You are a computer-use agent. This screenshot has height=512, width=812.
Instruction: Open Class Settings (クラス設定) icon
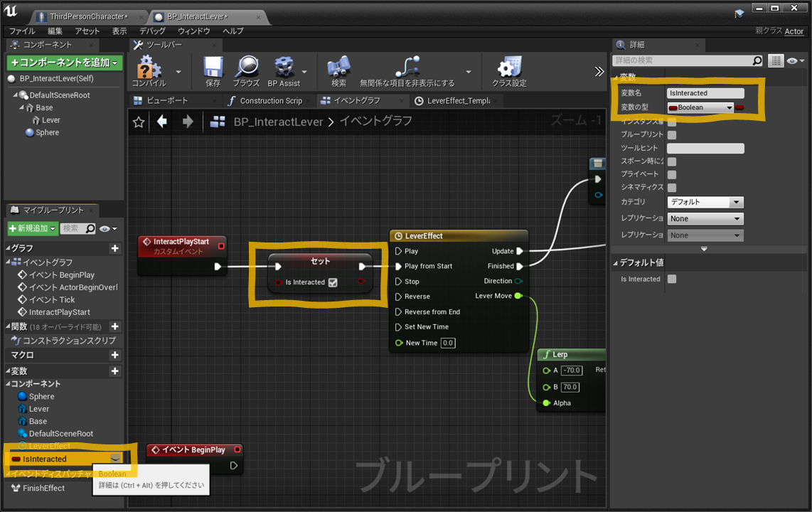pos(509,68)
